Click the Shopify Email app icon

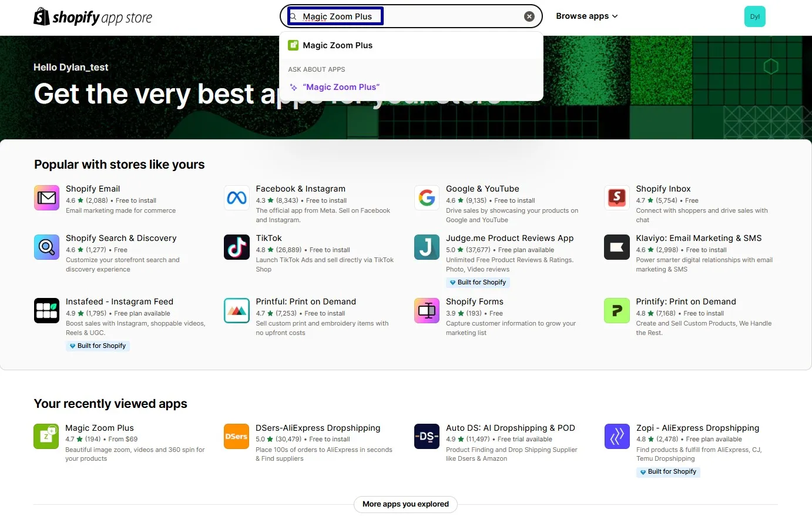(46, 197)
